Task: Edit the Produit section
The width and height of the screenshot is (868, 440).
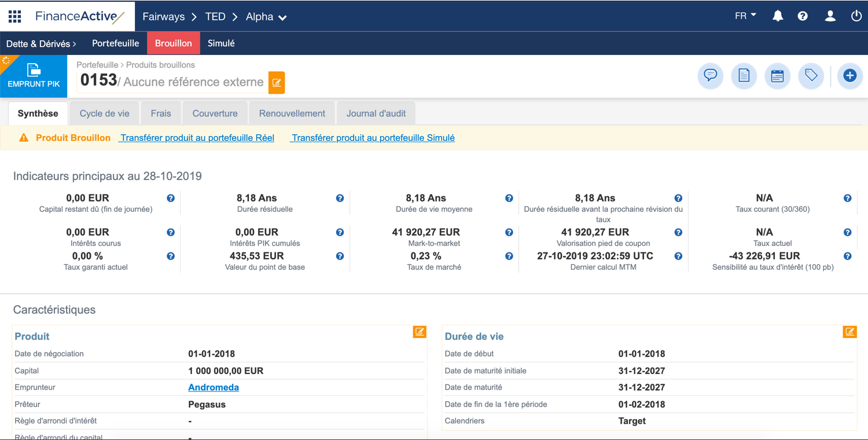Action: coord(420,332)
